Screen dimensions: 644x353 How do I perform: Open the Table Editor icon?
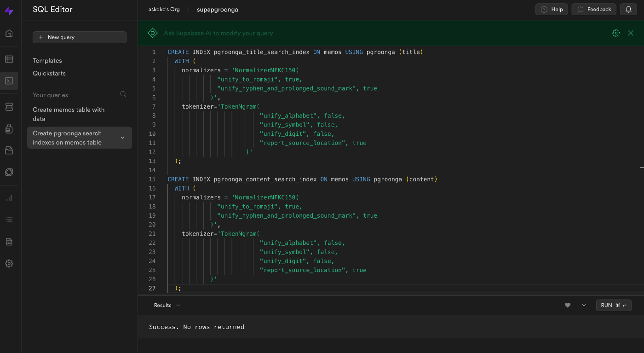click(x=9, y=59)
